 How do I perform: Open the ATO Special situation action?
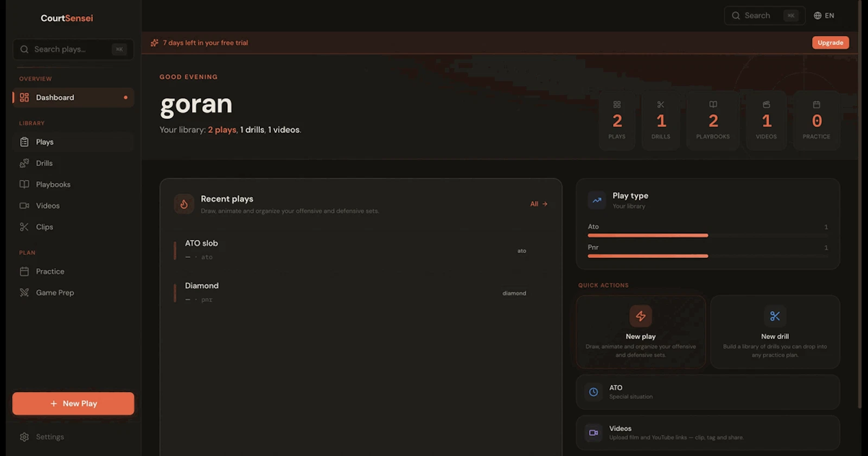coord(708,392)
